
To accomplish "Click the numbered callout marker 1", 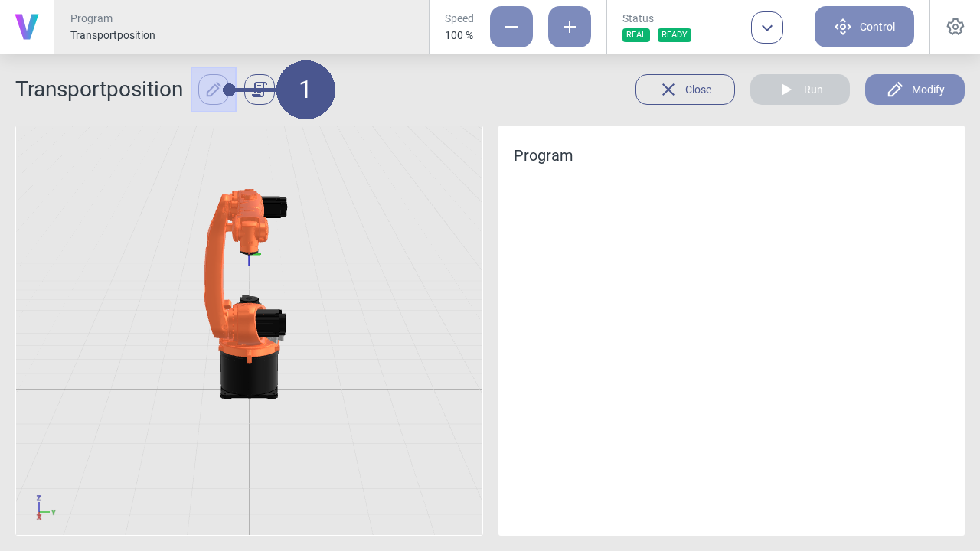I will [x=305, y=90].
